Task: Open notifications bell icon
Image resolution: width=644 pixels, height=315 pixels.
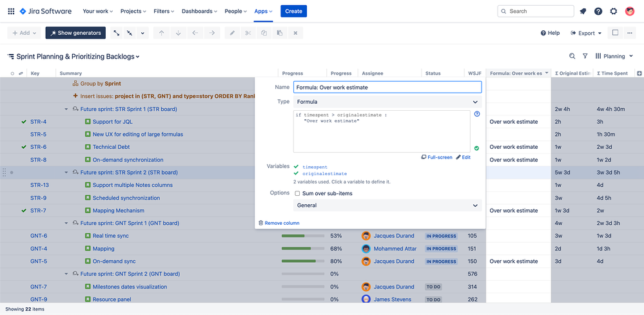Action: tap(583, 12)
